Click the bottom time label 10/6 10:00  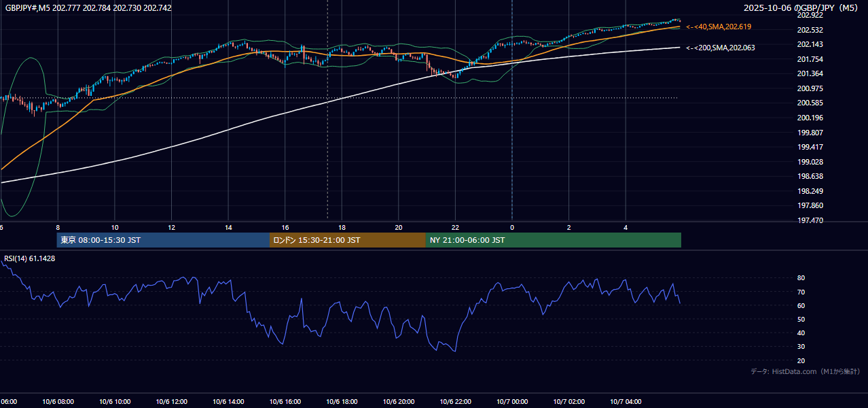(115, 402)
